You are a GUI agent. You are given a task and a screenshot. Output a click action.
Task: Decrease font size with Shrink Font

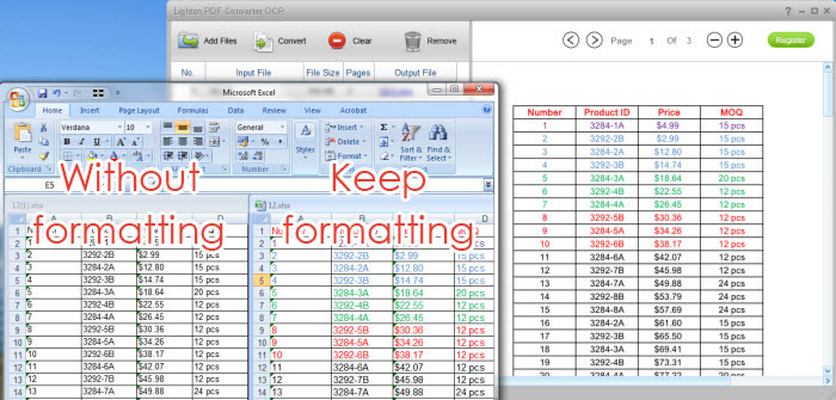pyautogui.click(x=134, y=142)
